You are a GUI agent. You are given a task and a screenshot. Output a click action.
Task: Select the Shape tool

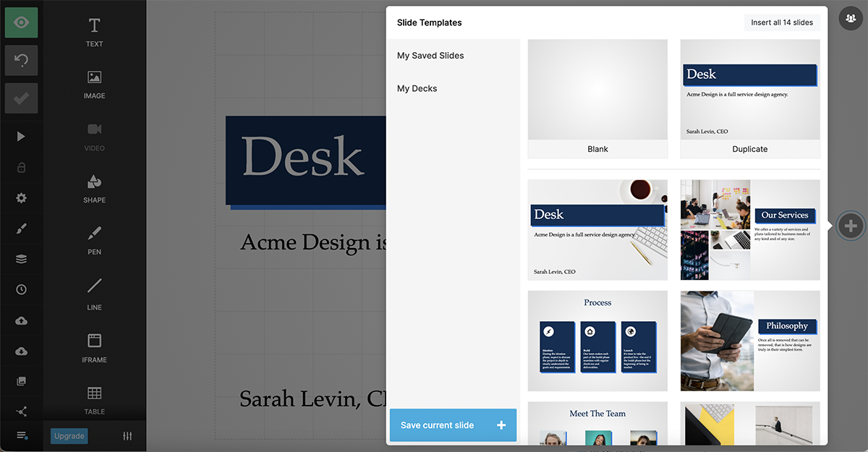[95, 189]
